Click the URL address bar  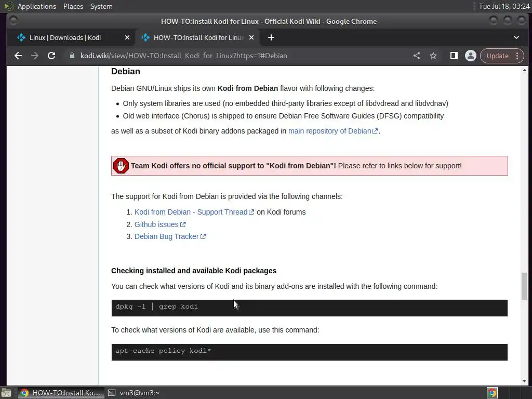tap(237, 56)
